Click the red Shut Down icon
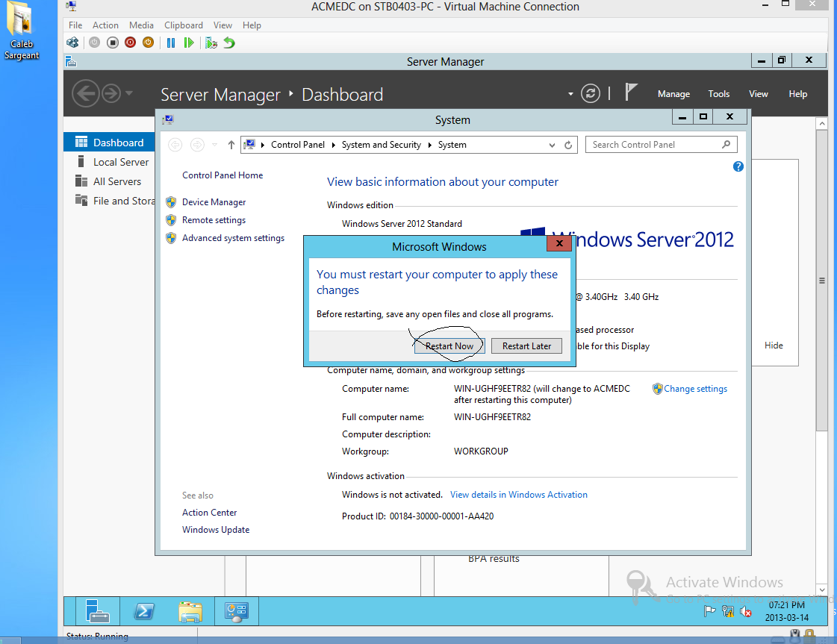Image resolution: width=837 pixels, height=644 pixels. [130, 43]
